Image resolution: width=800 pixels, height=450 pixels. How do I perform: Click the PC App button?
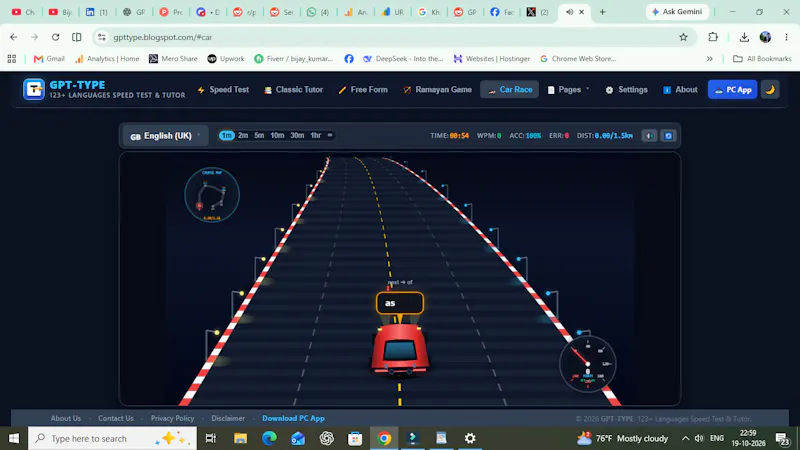(x=732, y=90)
